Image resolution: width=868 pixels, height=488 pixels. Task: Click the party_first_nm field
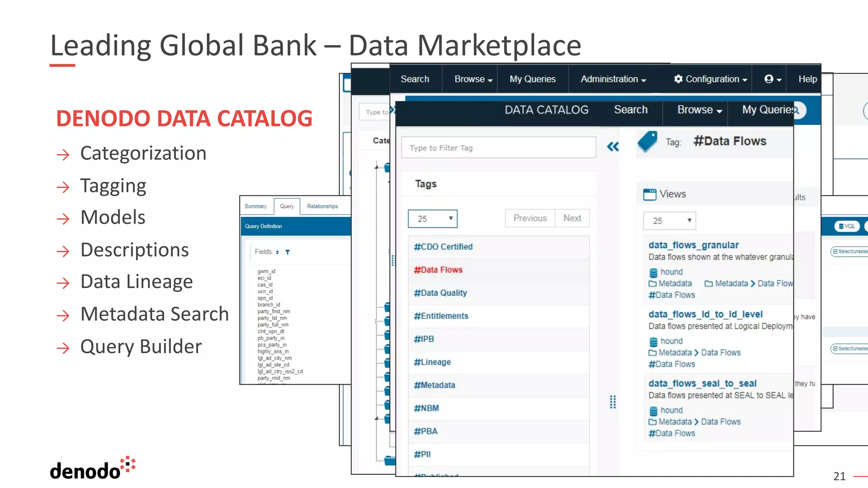(x=274, y=311)
